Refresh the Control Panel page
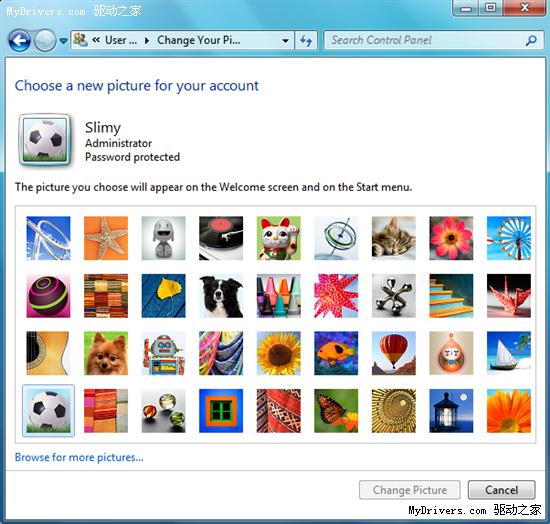This screenshot has height=524, width=550. point(306,41)
